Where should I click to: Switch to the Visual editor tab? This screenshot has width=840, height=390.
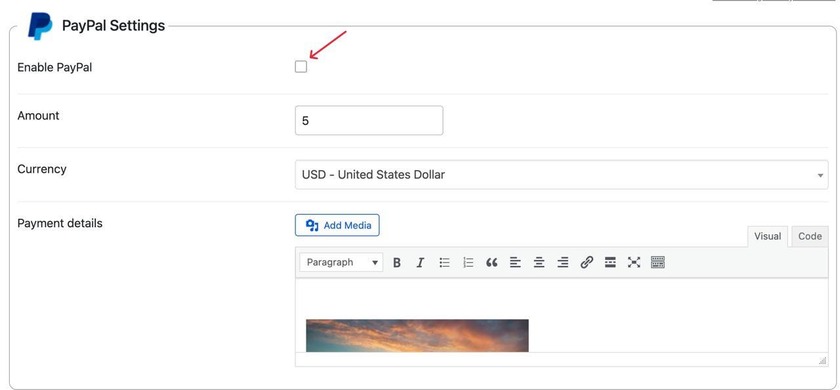tap(767, 236)
